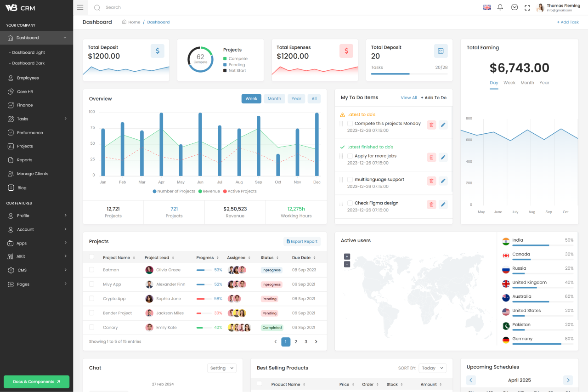Screen dimensions: 588x392
Task: Click the Germany usage progress bar
Action: (x=543, y=344)
